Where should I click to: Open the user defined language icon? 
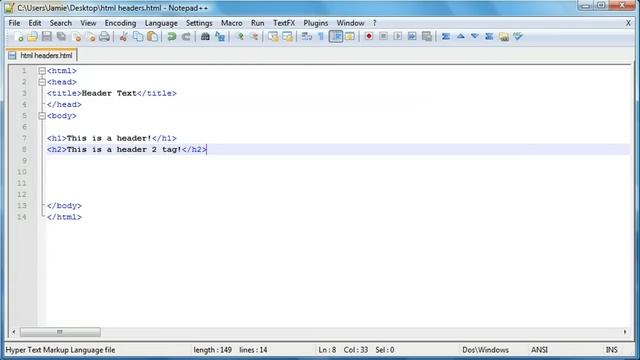[350, 37]
